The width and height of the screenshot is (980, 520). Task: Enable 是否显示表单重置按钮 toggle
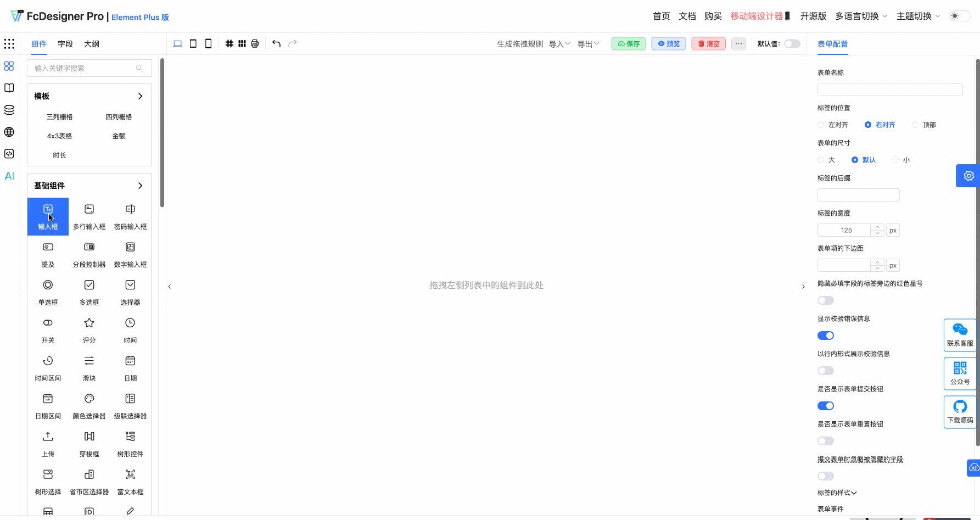click(825, 440)
